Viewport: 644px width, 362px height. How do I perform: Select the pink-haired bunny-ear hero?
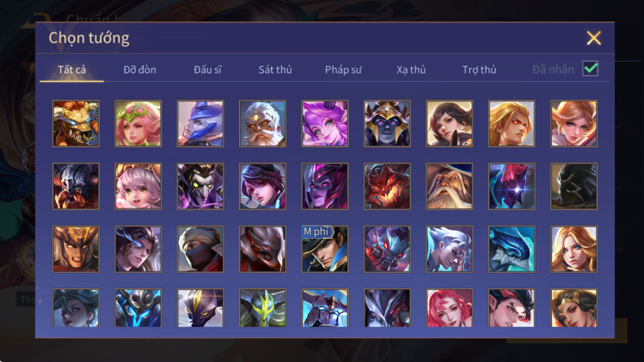(325, 123)
